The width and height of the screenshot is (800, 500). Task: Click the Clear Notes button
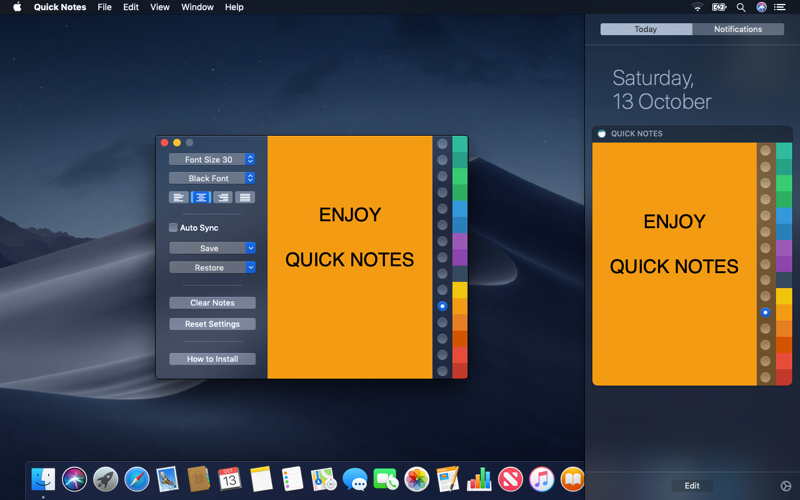pyautogui.click(x=212, y=303)
